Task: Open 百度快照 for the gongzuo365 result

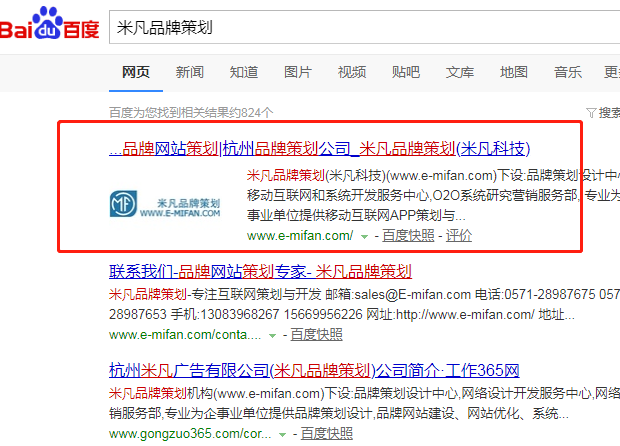Action: coord(327,434)
